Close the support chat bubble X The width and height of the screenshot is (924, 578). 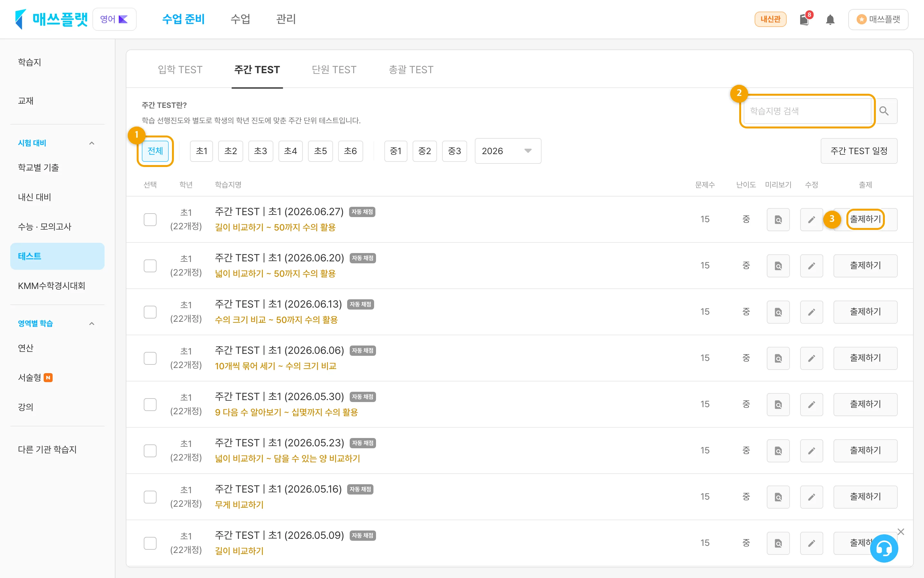[901, 532]
